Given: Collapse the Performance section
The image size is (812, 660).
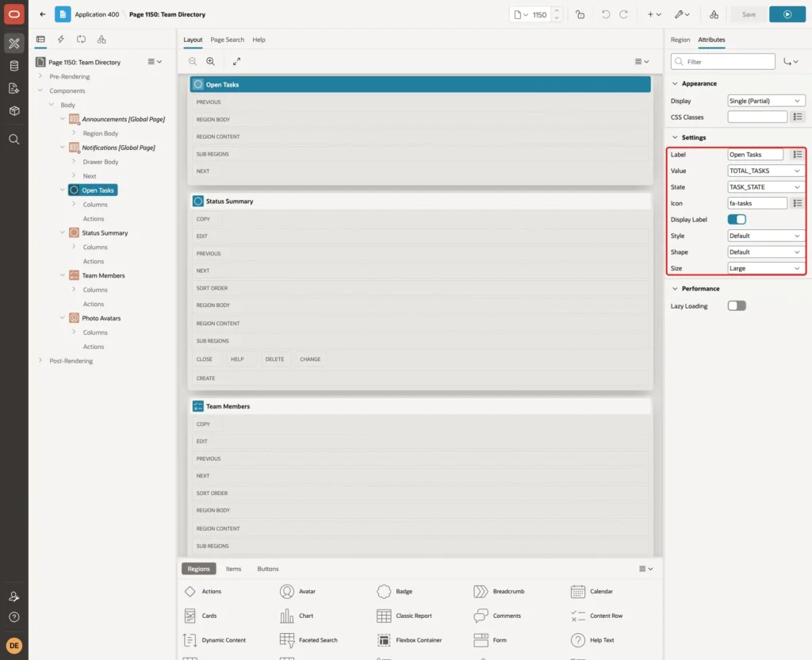Looking at the screenshot, I should pos(675,289).
